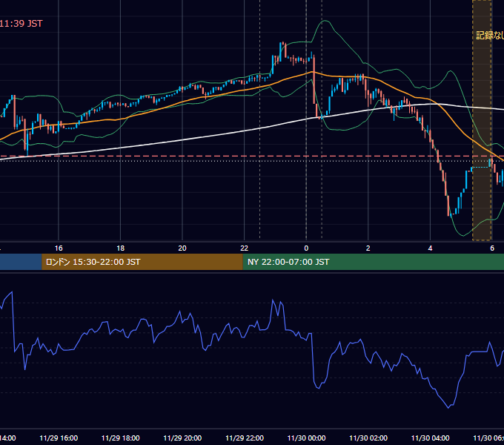Click the 11/30 00:00 date label
The width and height of the screenshot is (504, 445).
pyautogui.click(x=306, y=438)
